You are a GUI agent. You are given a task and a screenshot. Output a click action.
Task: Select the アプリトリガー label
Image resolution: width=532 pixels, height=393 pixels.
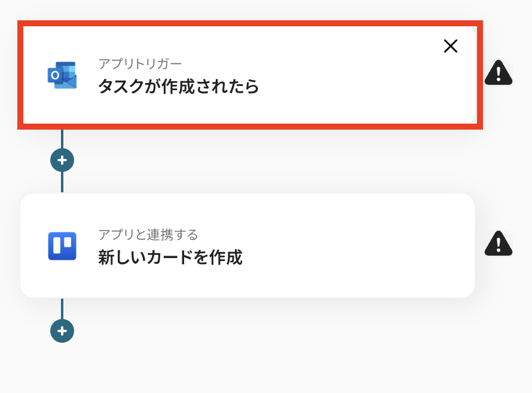coord(140,64)
